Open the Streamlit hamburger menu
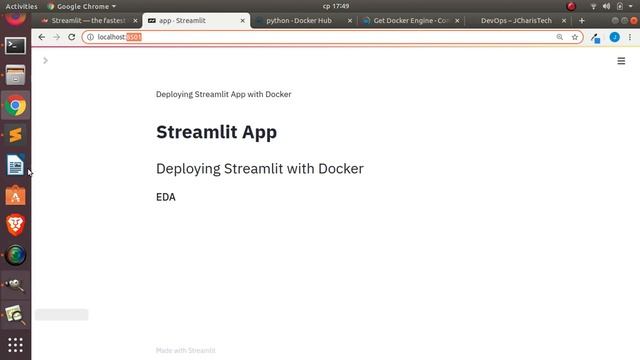The image size is (640, 360). tap(621, 61)
